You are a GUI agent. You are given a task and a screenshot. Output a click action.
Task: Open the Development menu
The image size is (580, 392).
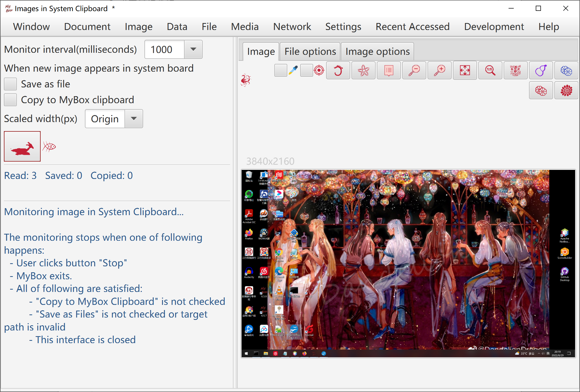494,27
